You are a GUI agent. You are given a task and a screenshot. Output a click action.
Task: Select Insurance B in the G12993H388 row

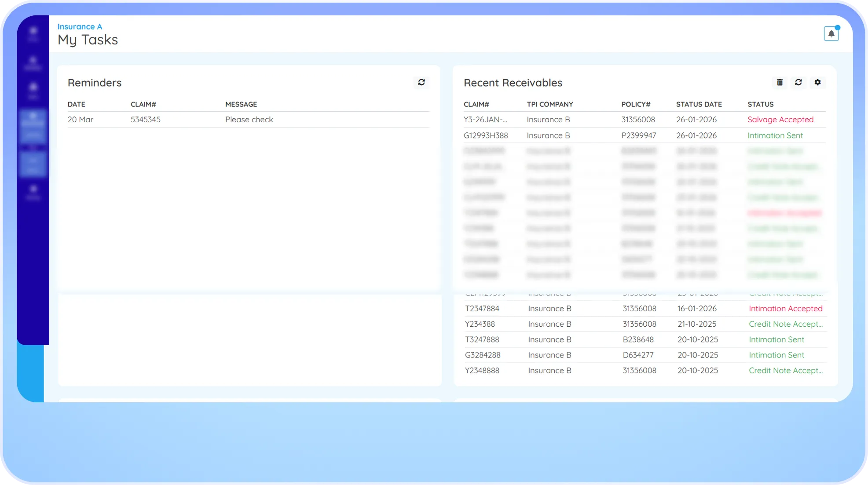point(548,135)
